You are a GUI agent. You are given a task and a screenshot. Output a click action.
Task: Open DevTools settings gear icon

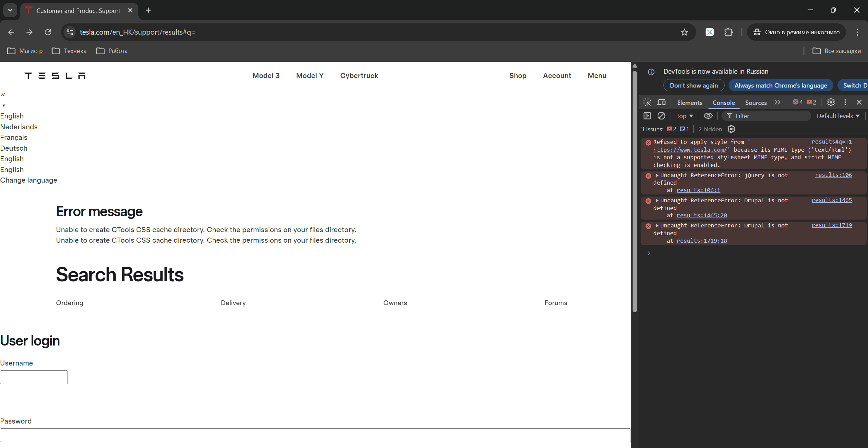[831, 102]
